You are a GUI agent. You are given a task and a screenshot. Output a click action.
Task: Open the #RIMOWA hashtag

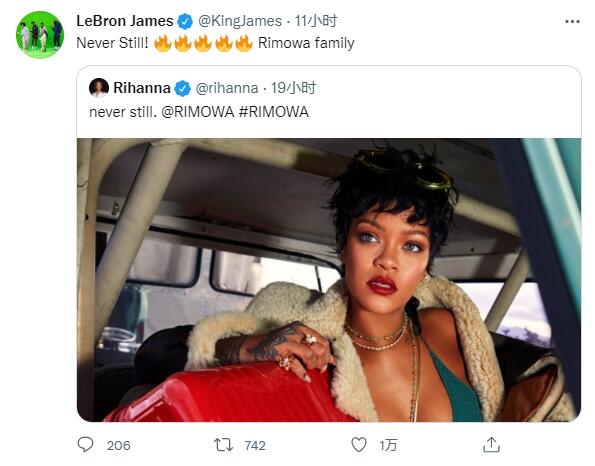point(274,112)
